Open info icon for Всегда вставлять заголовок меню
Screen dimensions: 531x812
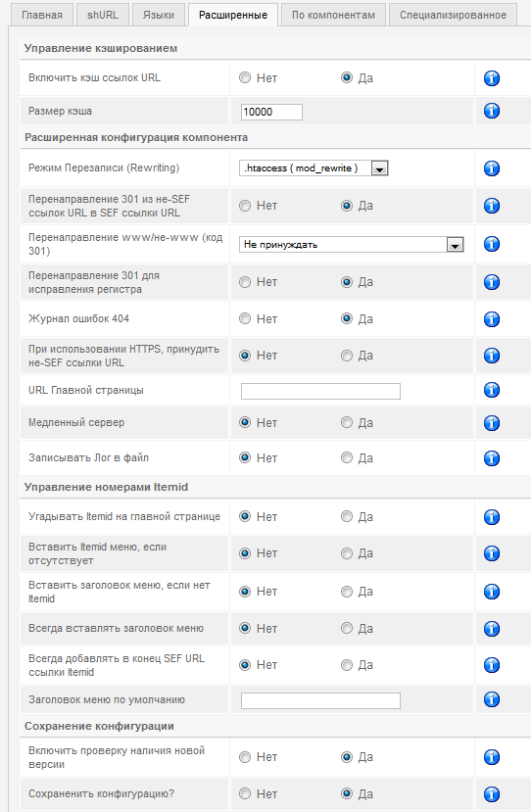491,629
